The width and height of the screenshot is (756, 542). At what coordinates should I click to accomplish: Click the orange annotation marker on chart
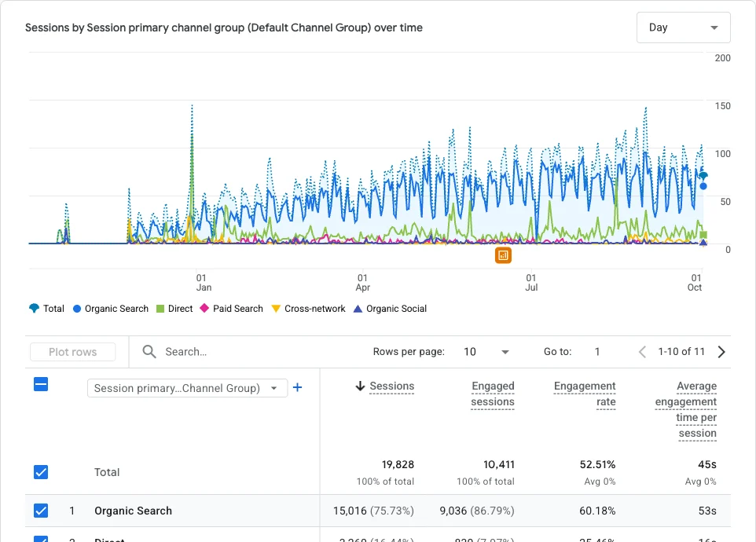point(503,255)
